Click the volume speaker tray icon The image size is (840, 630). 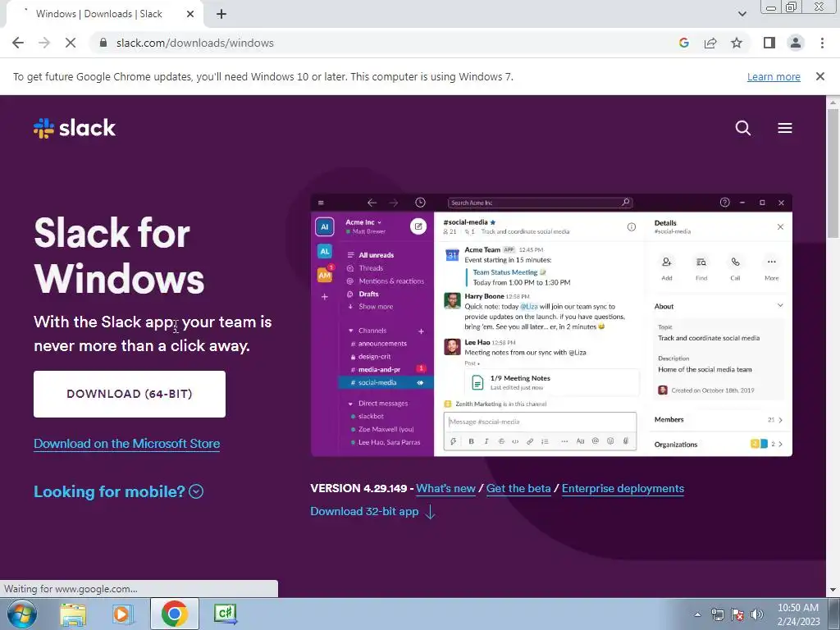[757, 614]
